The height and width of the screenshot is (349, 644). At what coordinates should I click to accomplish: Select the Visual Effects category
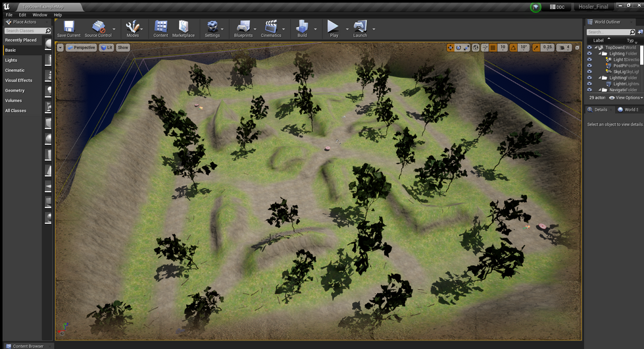[x=18, y=80]
